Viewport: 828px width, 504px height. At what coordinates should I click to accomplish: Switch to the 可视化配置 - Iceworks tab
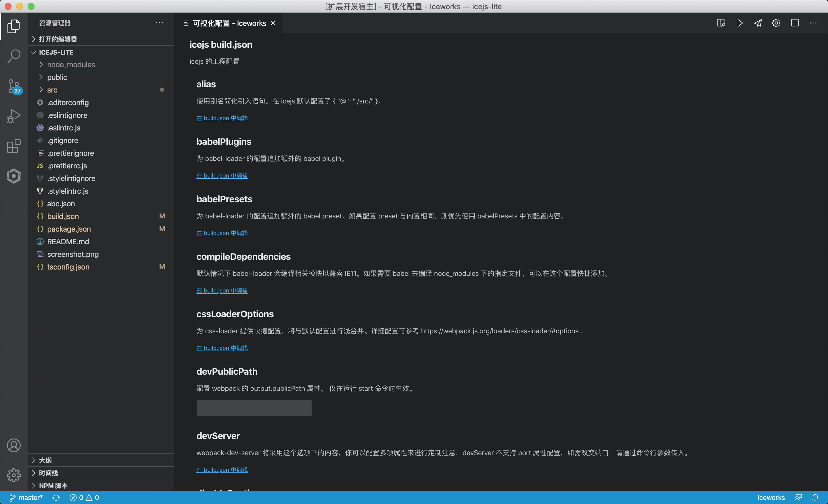[229, 23]
